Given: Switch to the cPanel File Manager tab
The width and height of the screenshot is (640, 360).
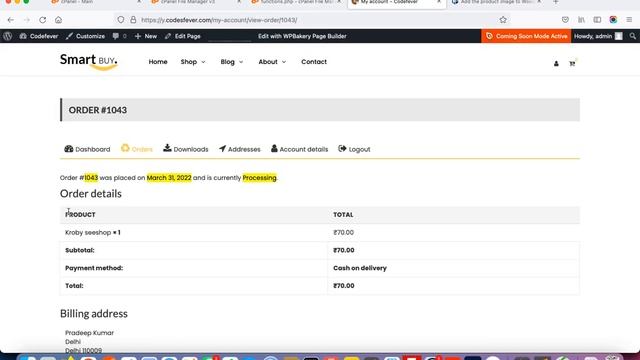Looking at the screenshot, I should point(194,2).
